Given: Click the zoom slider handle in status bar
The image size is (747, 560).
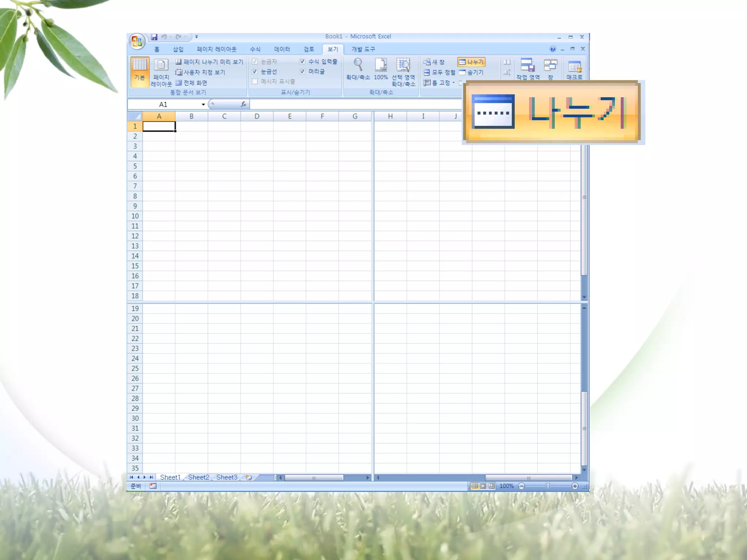Looking at the screenshot, I should pos(548,486).
